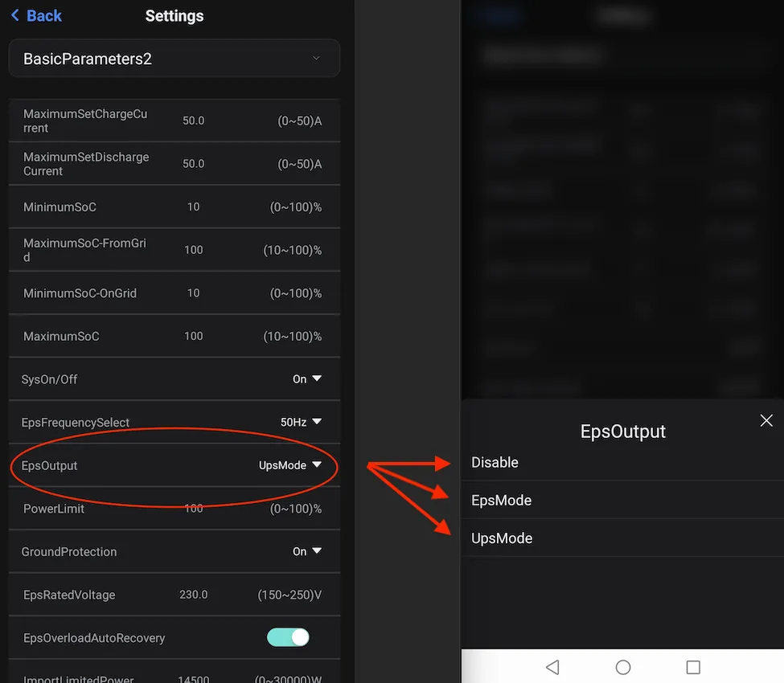This screenshot has height=683, width=784.
Task: Open the EpsFrequencySelect 50Hz dropdown
Action: [x=301, y=422]
